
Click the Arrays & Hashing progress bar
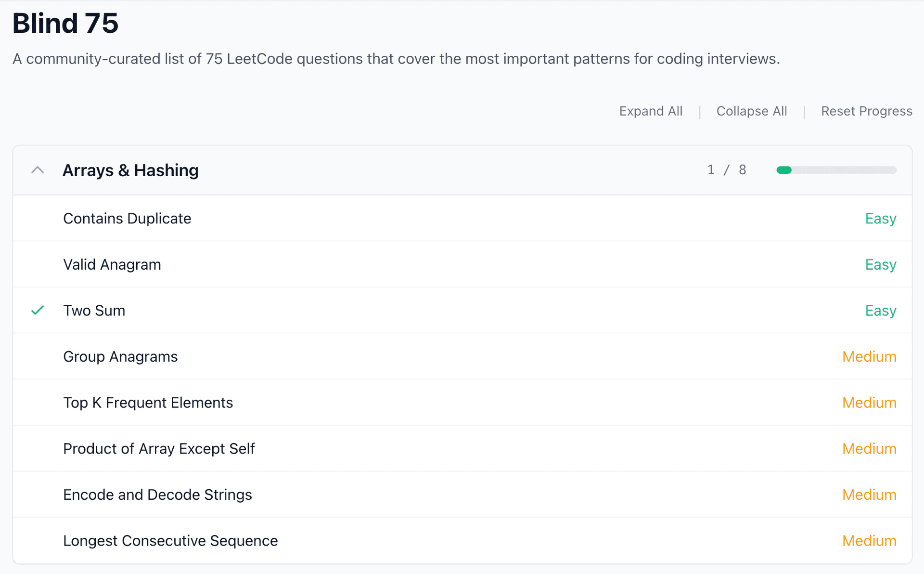(836, 170)
